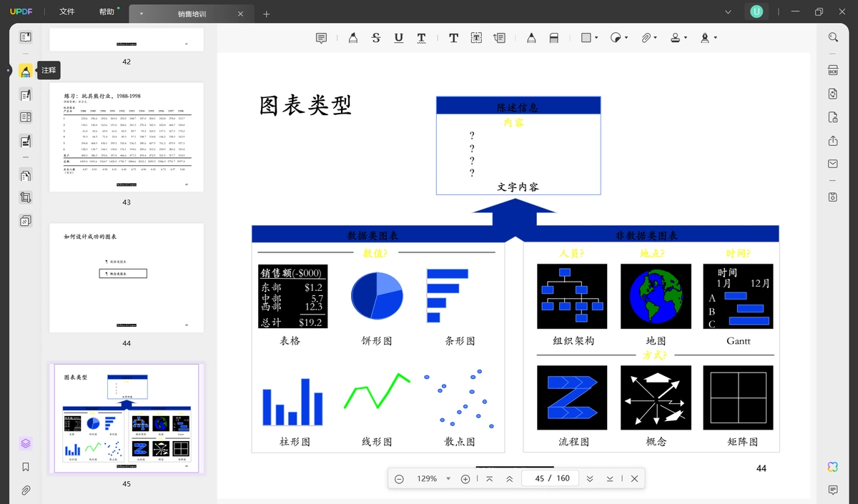Toggle the layers thumbnail panel icon
Image resolution: width=858 pixels, height=504 pixels.
coord(26,443)
